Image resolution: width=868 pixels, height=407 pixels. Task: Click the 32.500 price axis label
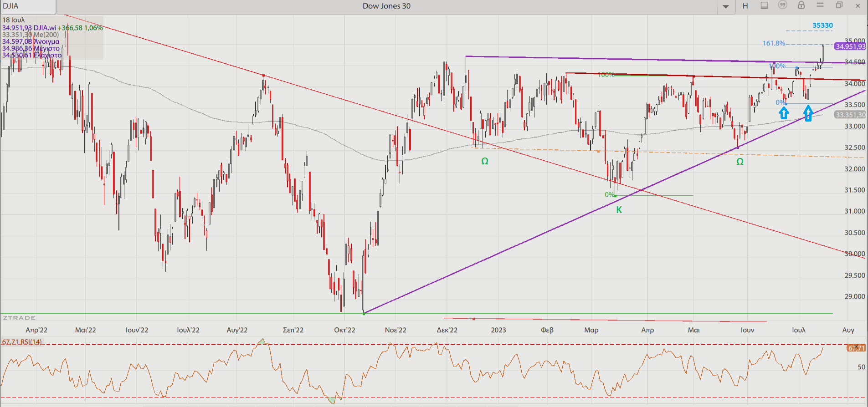(x=855, y=148)
